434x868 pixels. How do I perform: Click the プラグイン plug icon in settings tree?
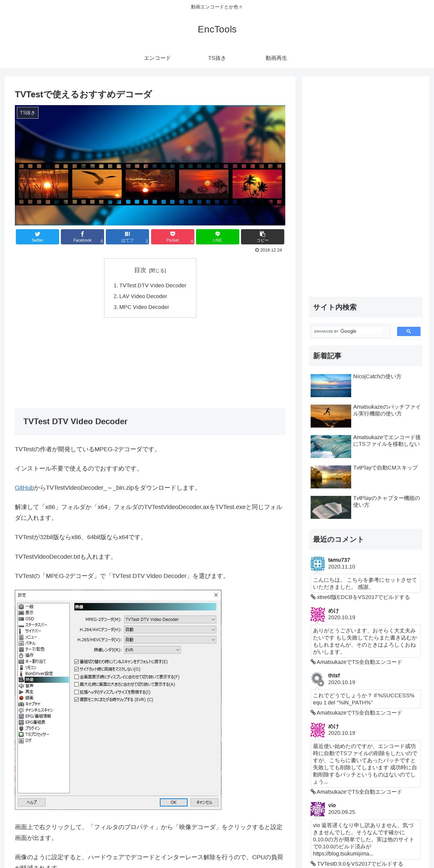point(21,728)
